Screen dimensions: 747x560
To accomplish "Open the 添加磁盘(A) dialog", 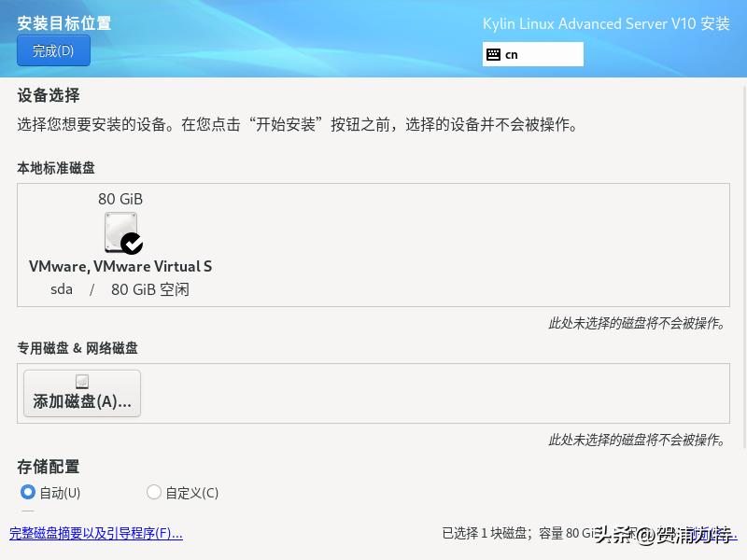I will click(x=82, y=393).
